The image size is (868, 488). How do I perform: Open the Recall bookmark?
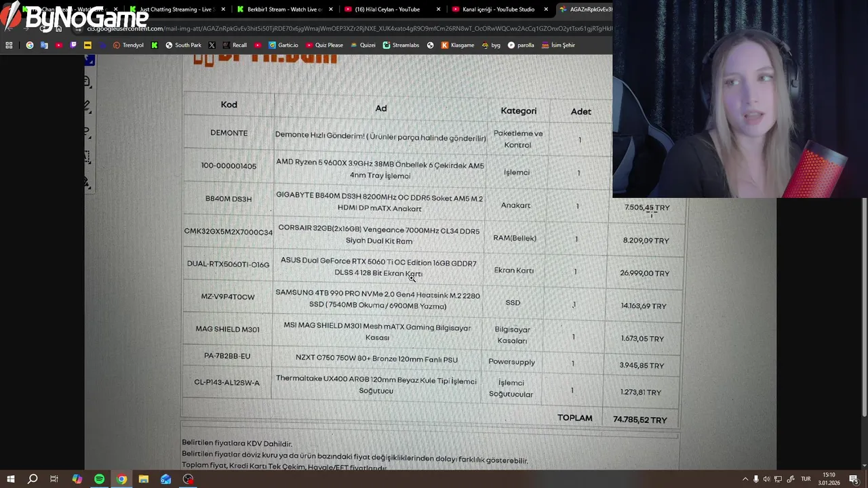[x=235, y=45]
